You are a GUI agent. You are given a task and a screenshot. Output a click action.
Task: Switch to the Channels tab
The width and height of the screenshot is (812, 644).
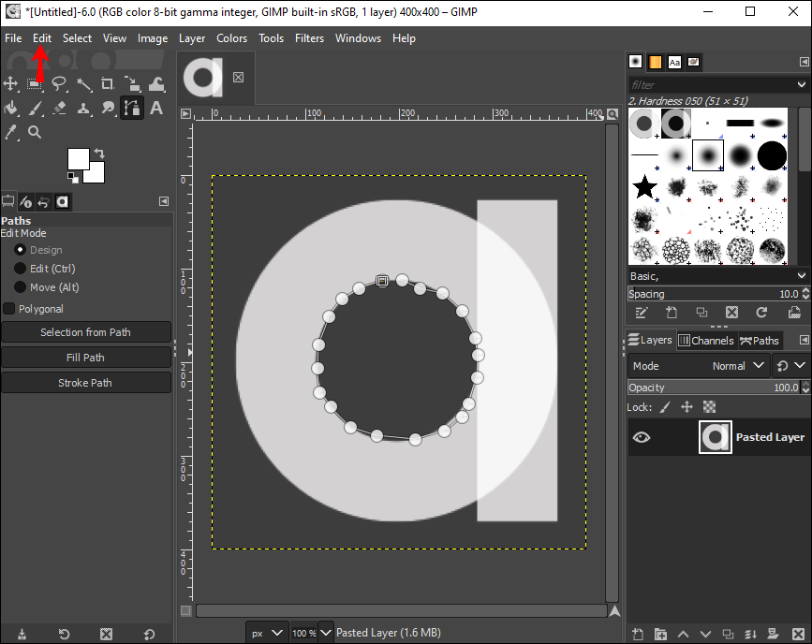[x=705, y=341]
